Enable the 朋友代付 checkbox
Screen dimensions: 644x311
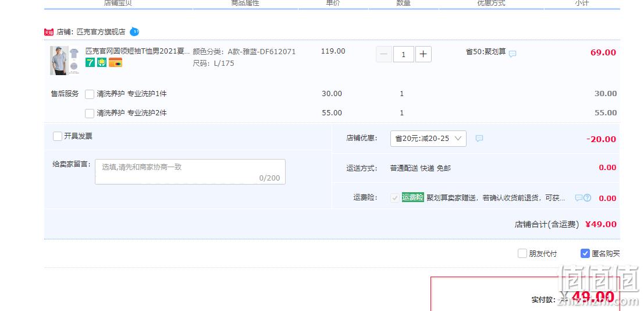522,253
